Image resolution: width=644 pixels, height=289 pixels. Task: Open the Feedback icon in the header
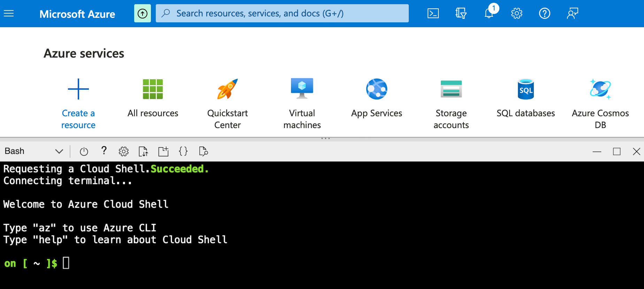tap(572, 14)
